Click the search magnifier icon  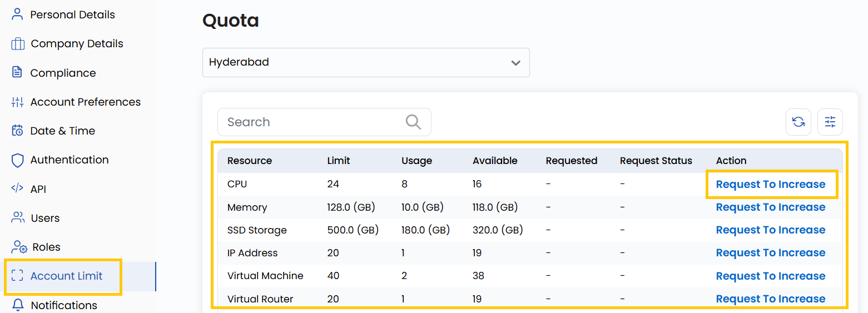tap(413, 122)
